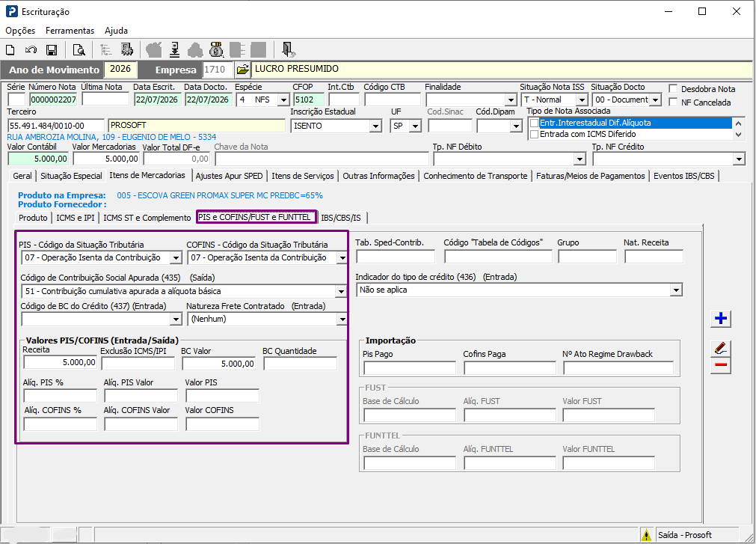The width and height of the screenshot is (756, 544).
Task: Click the CTB money bag icon
Action: [x=217, y=49]
